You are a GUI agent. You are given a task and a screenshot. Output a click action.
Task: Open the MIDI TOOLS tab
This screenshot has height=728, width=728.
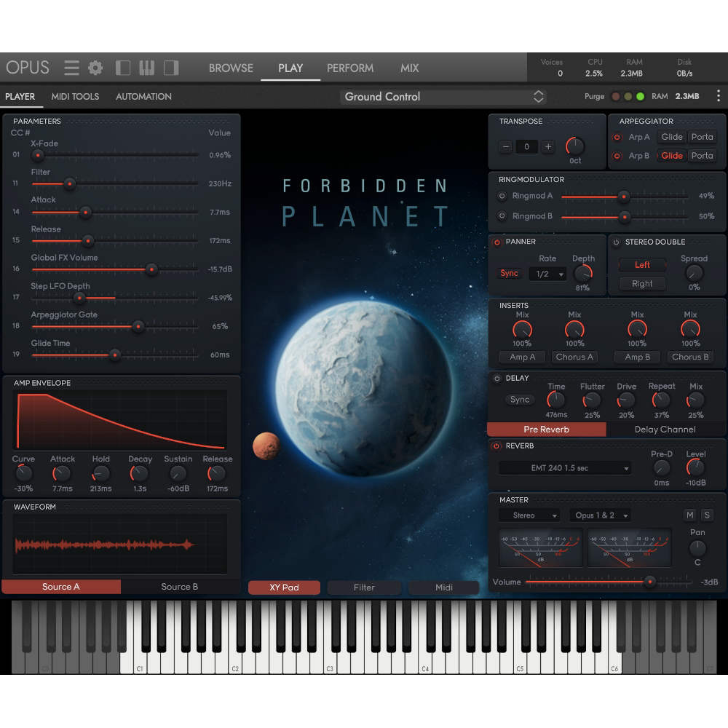click(75, 97)
